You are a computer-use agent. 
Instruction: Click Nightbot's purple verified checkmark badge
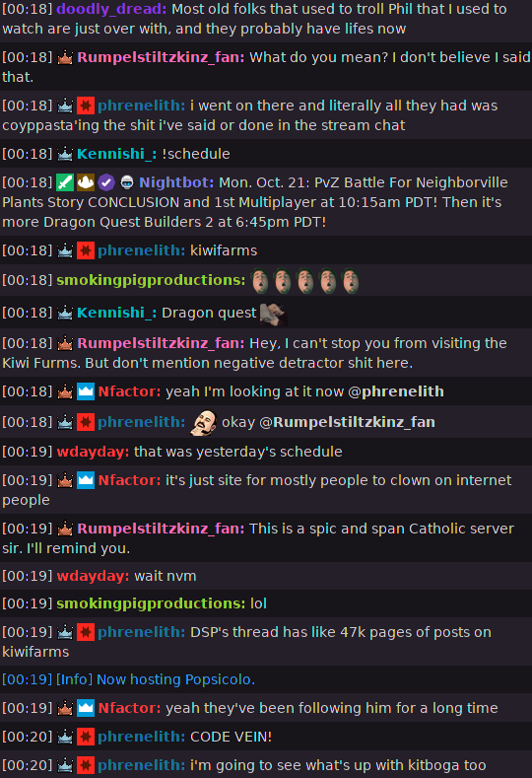106,182
